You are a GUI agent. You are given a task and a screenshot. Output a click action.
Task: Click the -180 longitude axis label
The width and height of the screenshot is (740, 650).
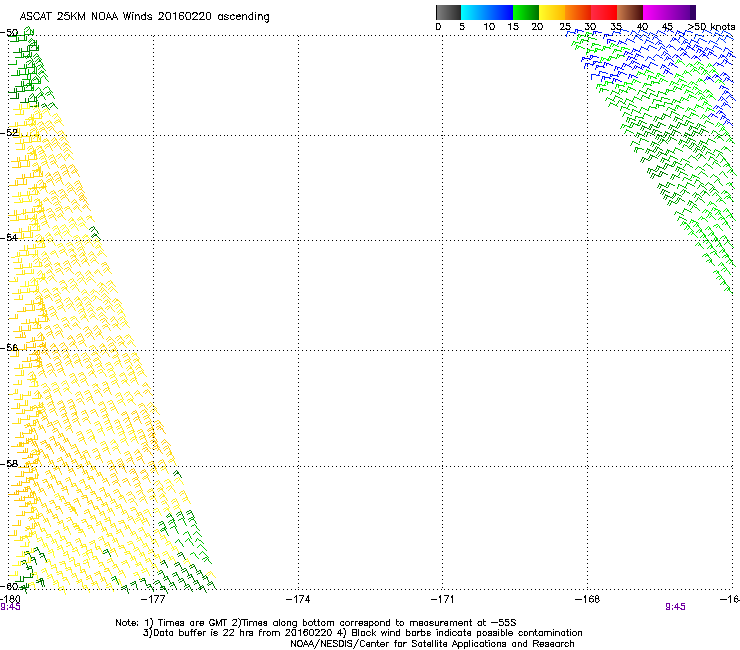click(10, 599)
